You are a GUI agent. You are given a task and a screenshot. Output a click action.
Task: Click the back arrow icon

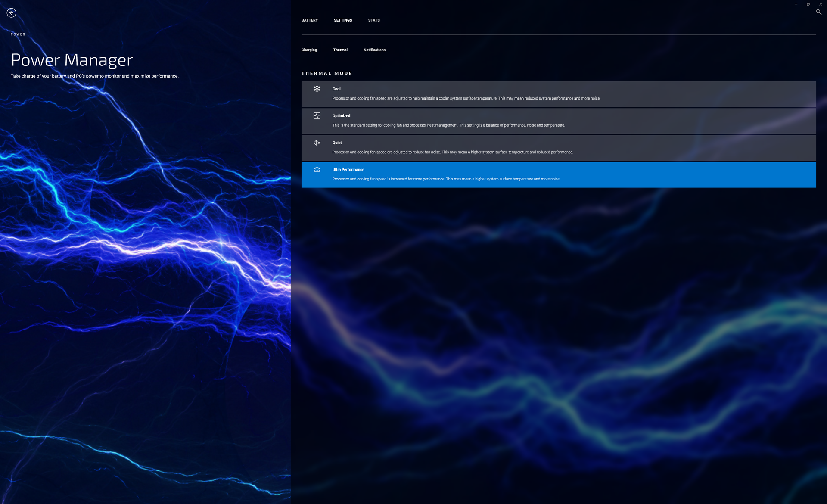(x=12, y=13)
